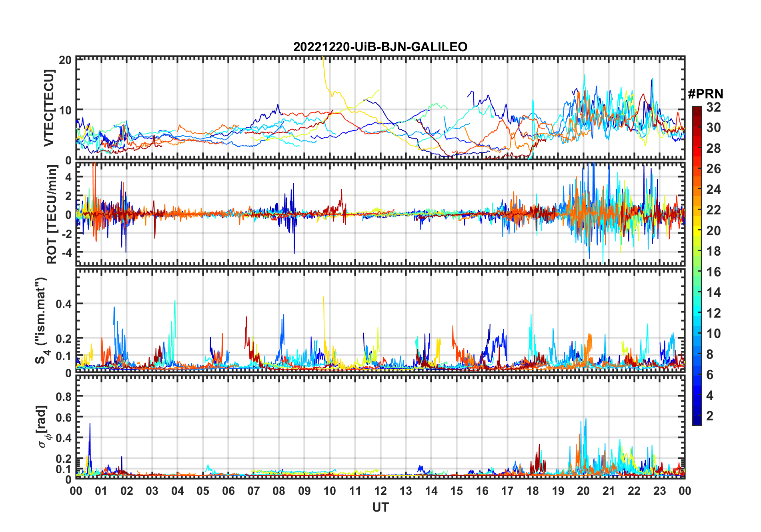Click the #PRN colorbar title
761x532 pixels.
tap(705, 94)
